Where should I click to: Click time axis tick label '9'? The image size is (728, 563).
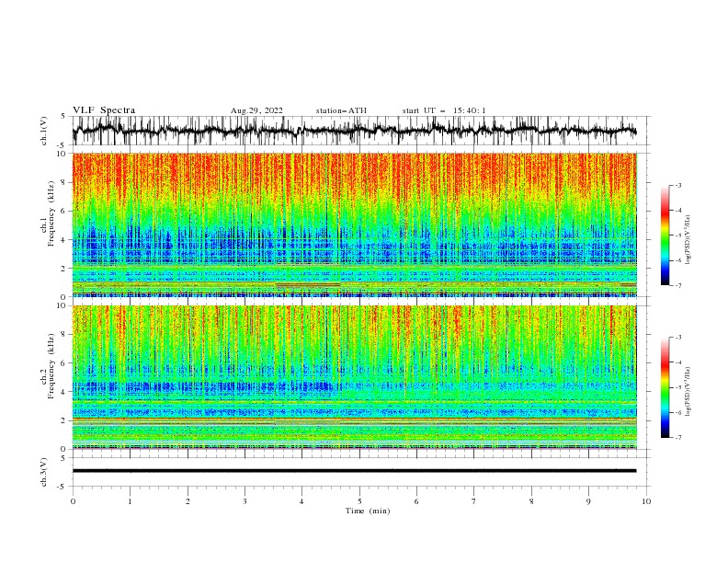click(588, 501)
